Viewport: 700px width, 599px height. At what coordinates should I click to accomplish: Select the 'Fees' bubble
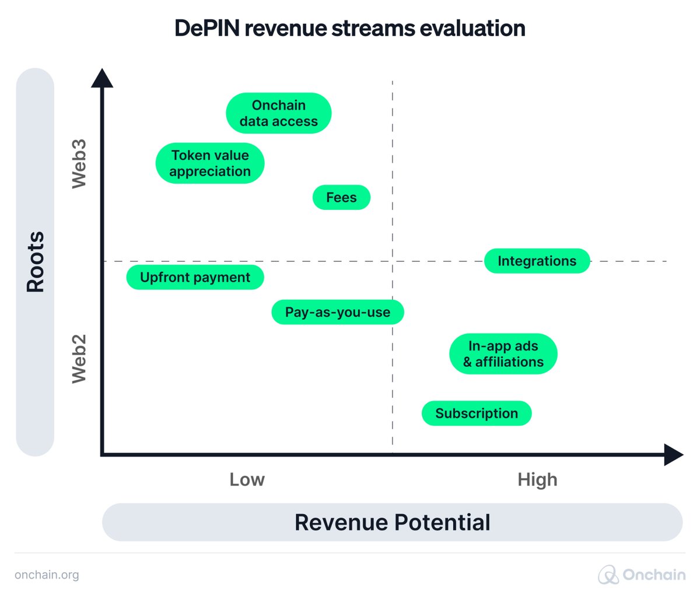[342, 197]
